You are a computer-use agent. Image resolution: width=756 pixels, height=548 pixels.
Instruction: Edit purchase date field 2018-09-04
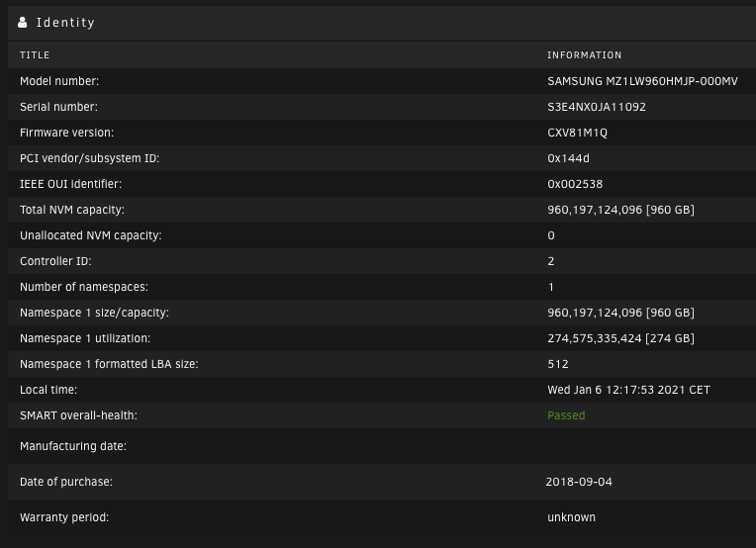click(579, 482)
